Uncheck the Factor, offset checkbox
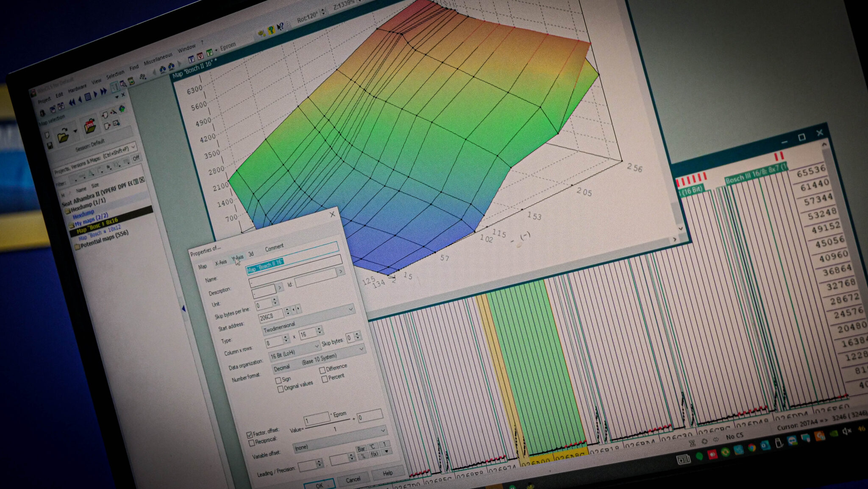 (250, 435)
